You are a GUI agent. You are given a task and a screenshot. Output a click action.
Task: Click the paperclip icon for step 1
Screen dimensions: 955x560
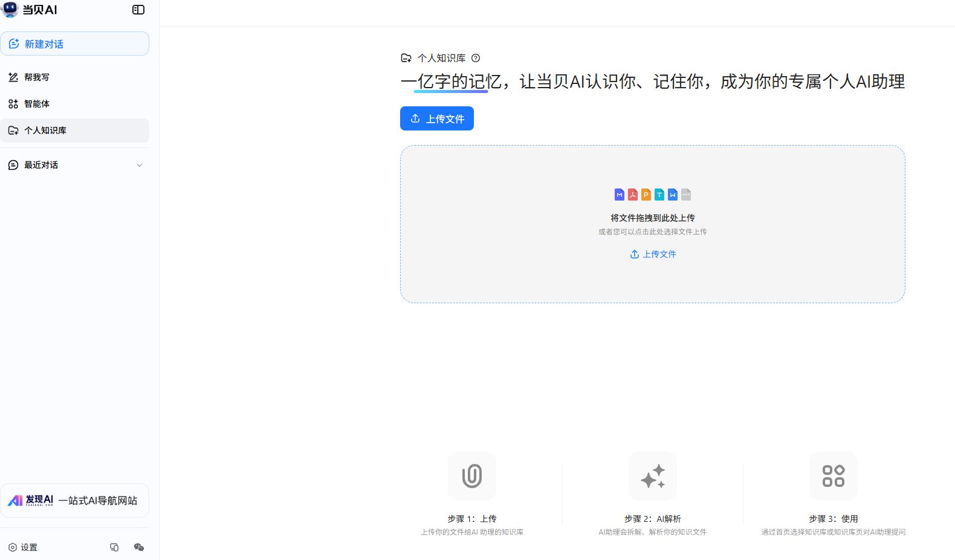(472, 476)
